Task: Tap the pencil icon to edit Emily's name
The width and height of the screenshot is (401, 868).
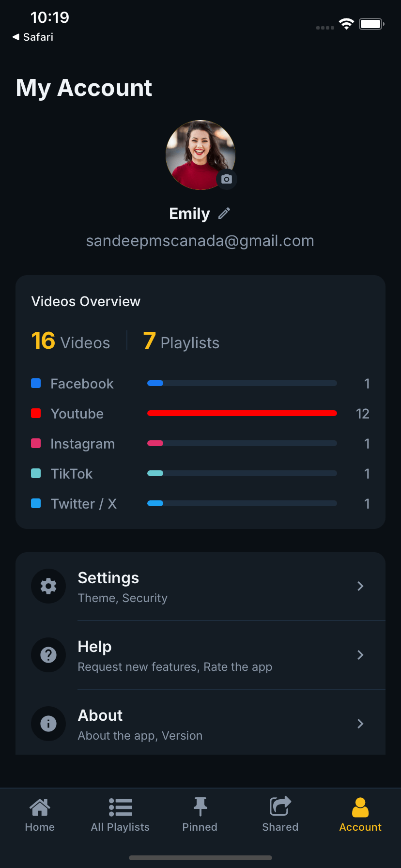Action: 224,213
